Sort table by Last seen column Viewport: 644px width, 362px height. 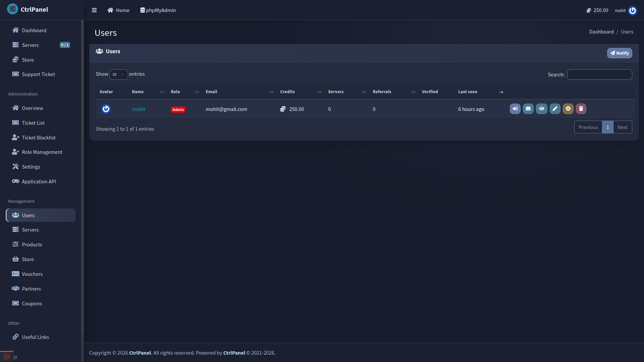click(481, 92)
